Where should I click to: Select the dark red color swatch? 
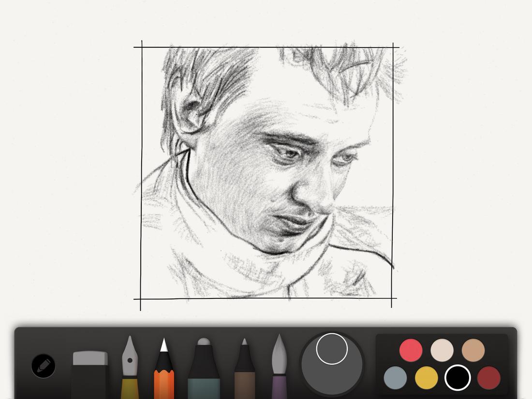tap(488, 379)
